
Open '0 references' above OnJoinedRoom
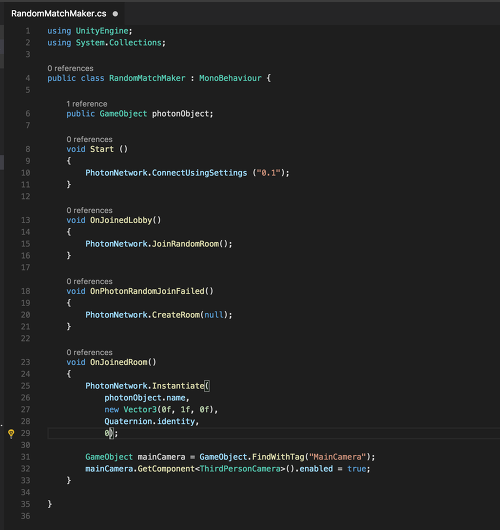point(89,352)
